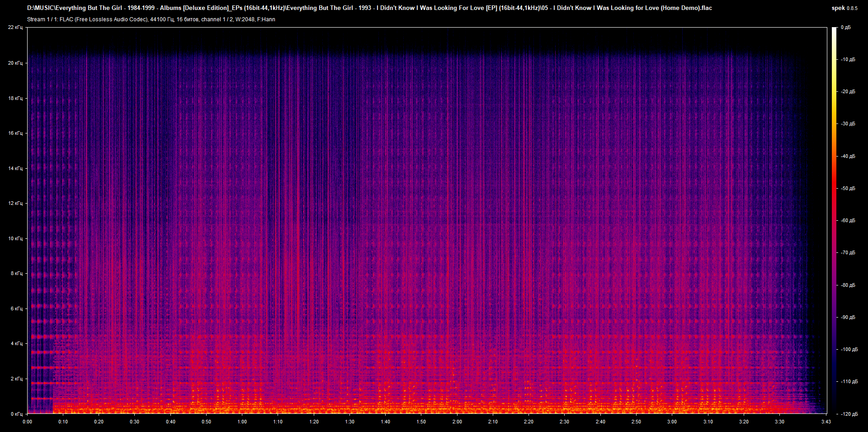Click the '0:20' time axis label
This screenshot has height=432, width=868.
(99, 422)
